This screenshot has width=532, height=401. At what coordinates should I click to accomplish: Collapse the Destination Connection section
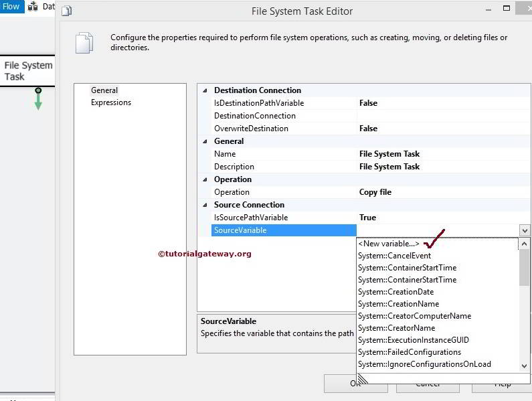click(x=205, y=90)
